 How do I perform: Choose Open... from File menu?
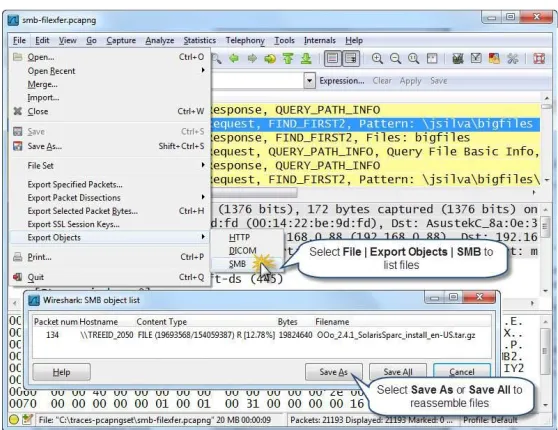click(109, 57)
